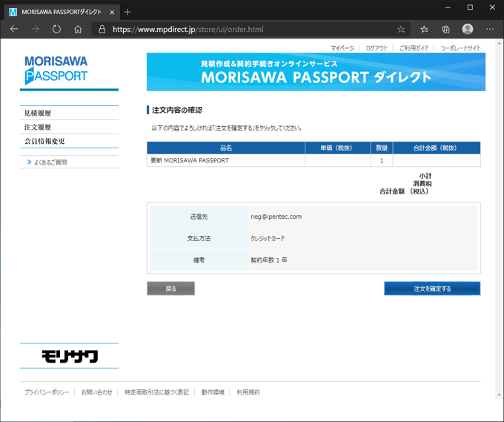
Task: Open 特定商取引法に基づく表記 link
Action: coord(156,392)
